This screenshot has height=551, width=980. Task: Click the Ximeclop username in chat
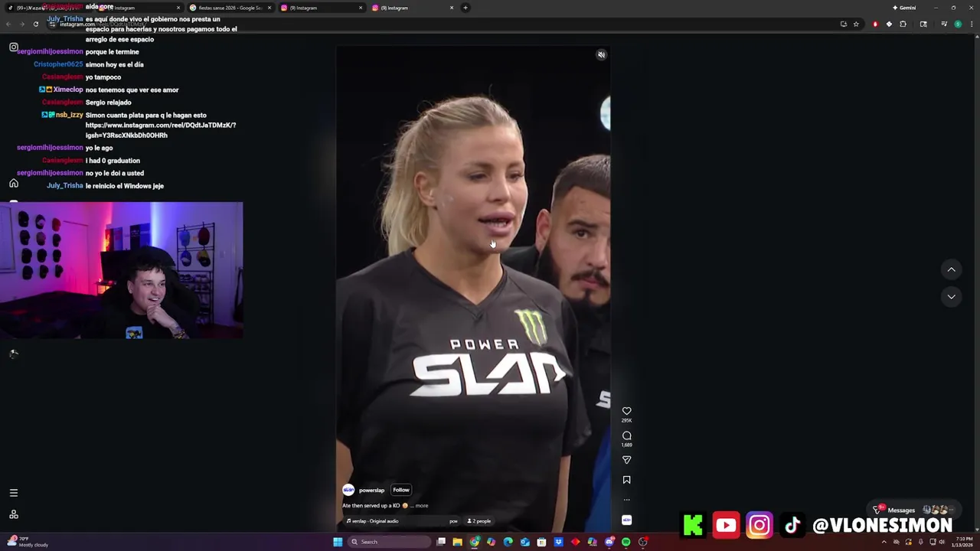68,90
